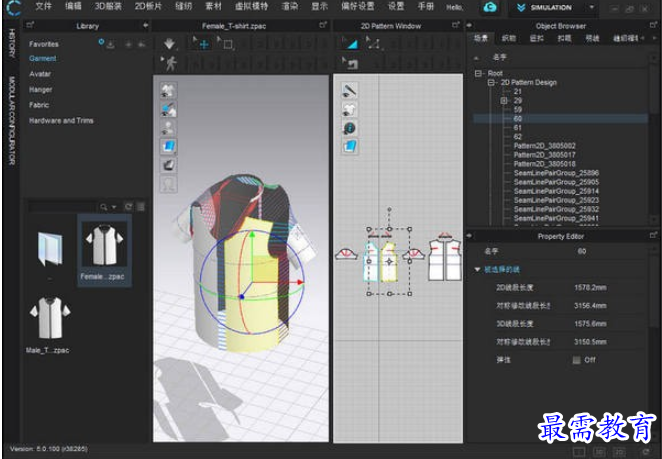Undock the Library panel
Image resolution: width=662 pixels, height=459 pixels.
click(30, 26)
